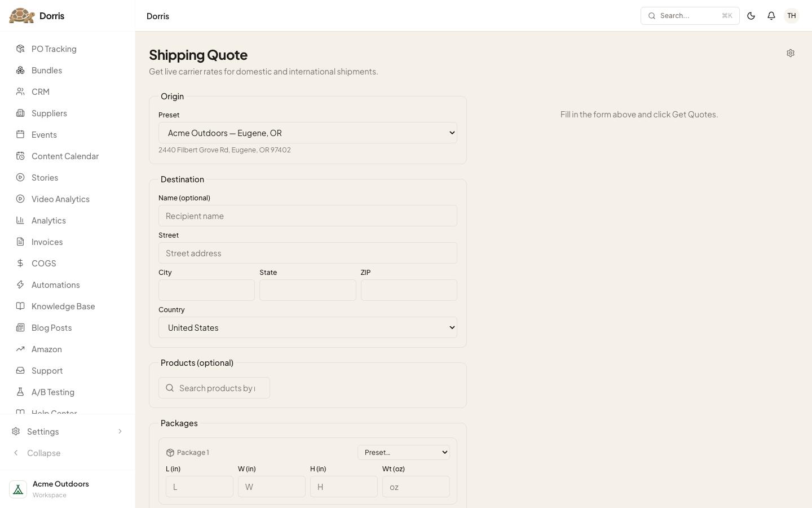Click the Video Analytics icon

click(x=20, y=199)
